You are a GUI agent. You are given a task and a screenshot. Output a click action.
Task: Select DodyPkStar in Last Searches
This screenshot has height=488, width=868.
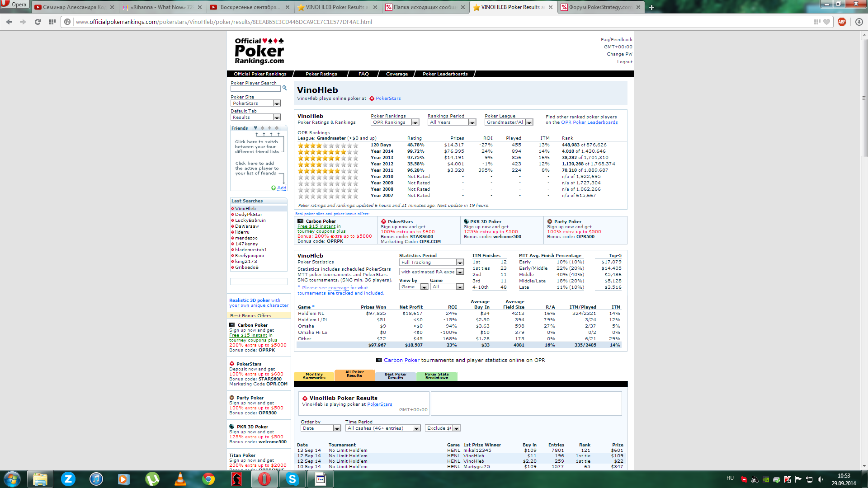point(249,215)
